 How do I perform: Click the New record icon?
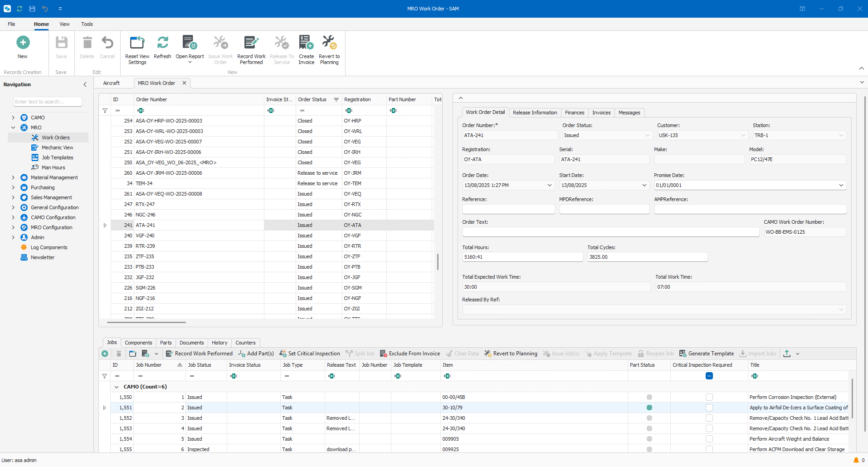[x=23, y=43]
